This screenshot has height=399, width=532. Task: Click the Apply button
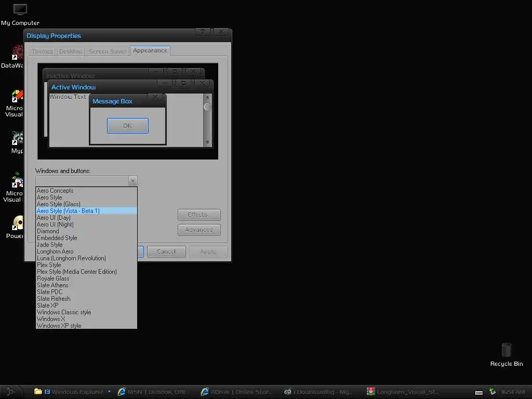208,251
